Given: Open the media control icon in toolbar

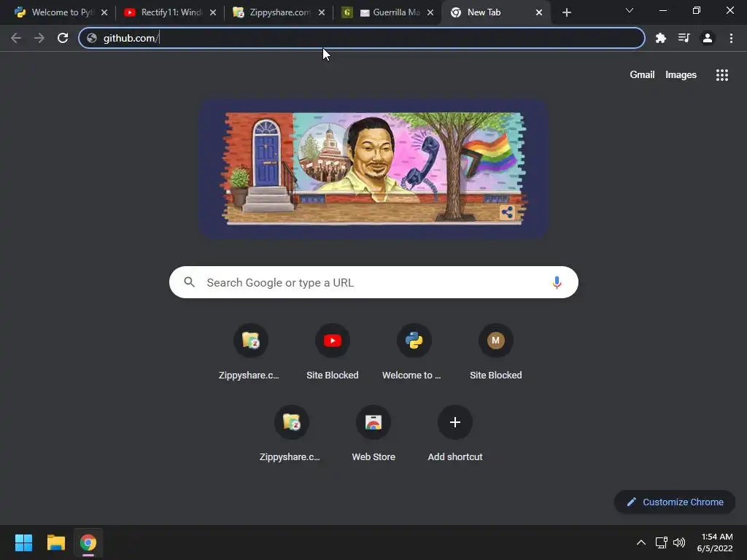Looking at the screenshot, I should click(x=684, y=38).
